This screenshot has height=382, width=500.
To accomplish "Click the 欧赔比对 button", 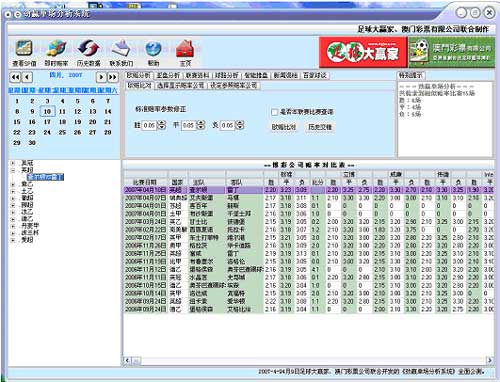I will pos(283,127).
